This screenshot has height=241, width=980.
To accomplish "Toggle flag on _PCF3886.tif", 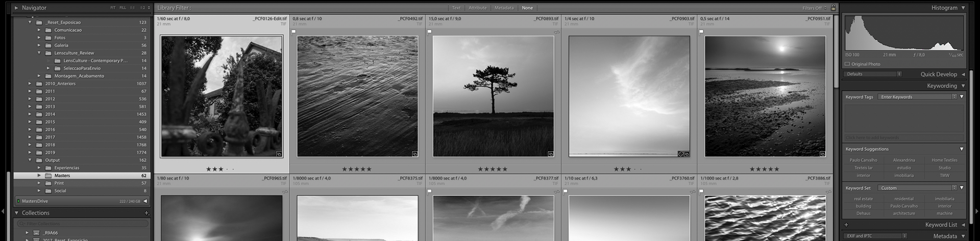I will [701, 191].
